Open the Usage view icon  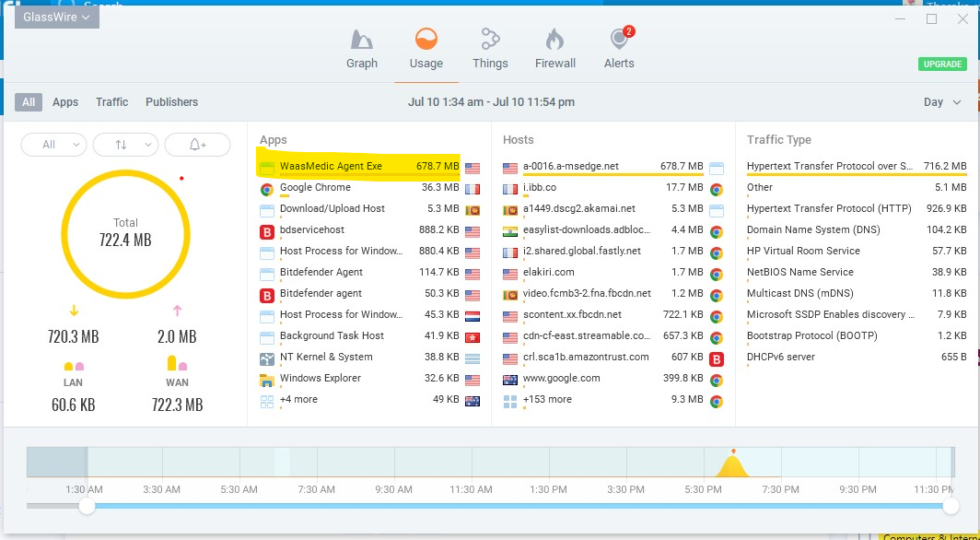426,40
